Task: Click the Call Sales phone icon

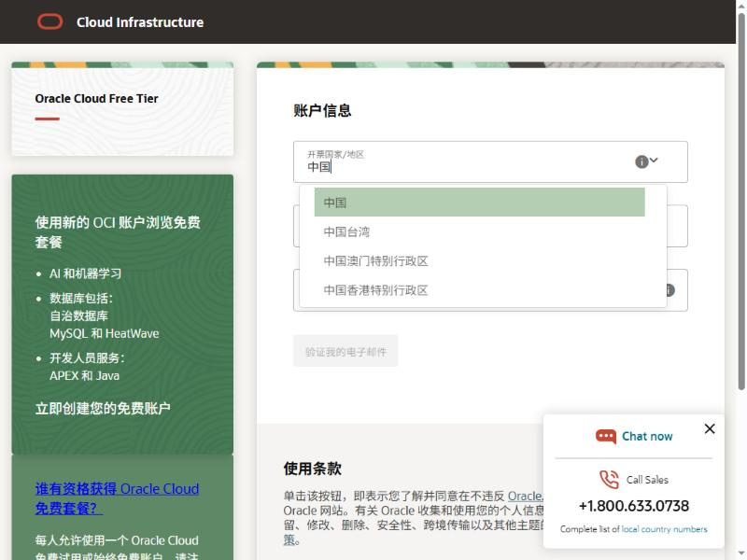Action: tap(609, 480)
